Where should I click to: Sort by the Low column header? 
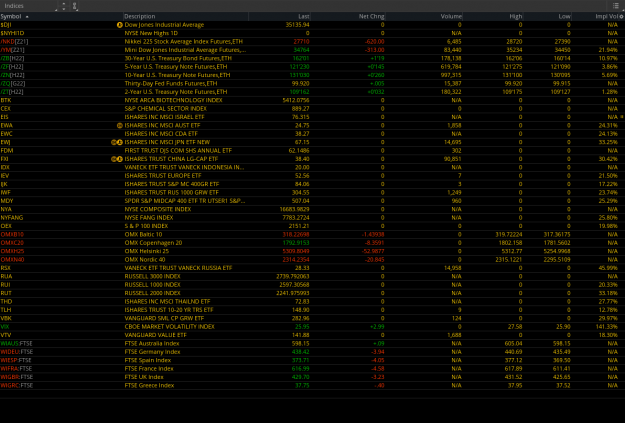564,16
